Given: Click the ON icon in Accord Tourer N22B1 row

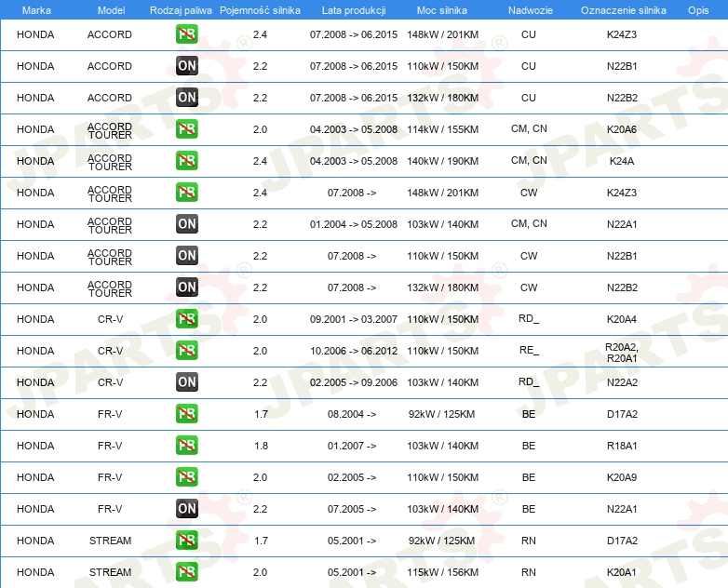Looking at the screenshot, I should pyautogui.click(x=186, y=255).
